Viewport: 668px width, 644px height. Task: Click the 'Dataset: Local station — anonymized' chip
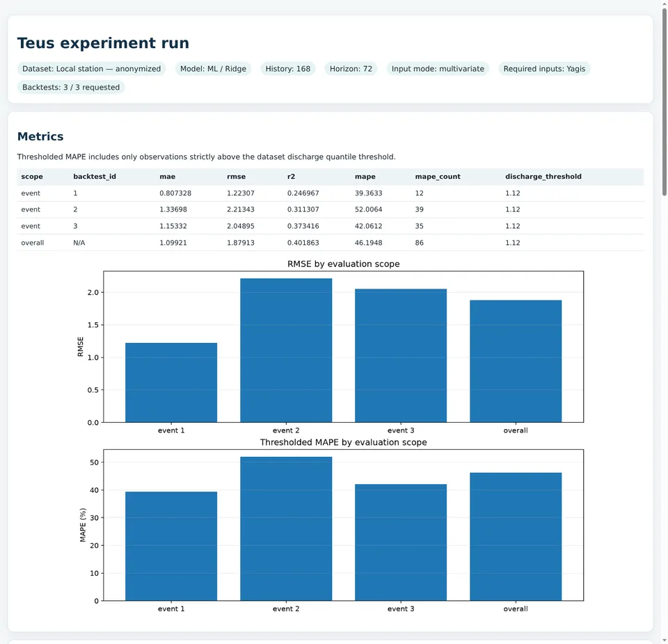[92, 69]
